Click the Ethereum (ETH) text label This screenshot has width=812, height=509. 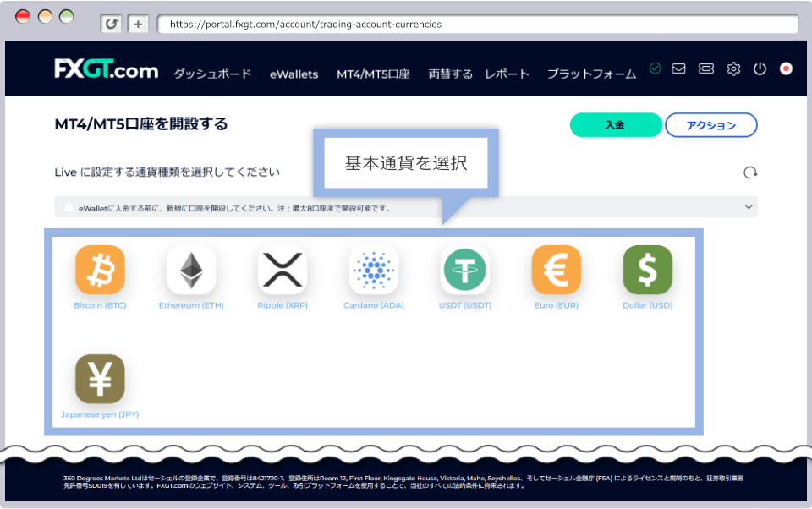pyautogui.click(x=191, y=305)
